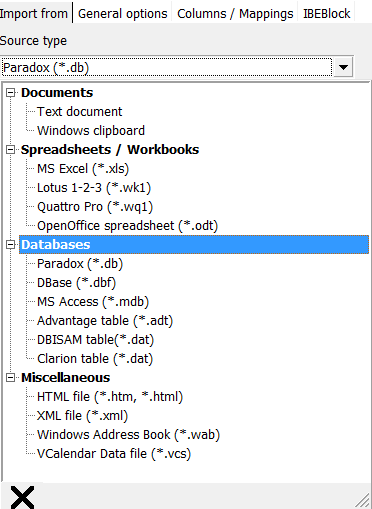Choose Windows Address Book (*.wab) source
The image size is (372, 509).
pos(129,435)
